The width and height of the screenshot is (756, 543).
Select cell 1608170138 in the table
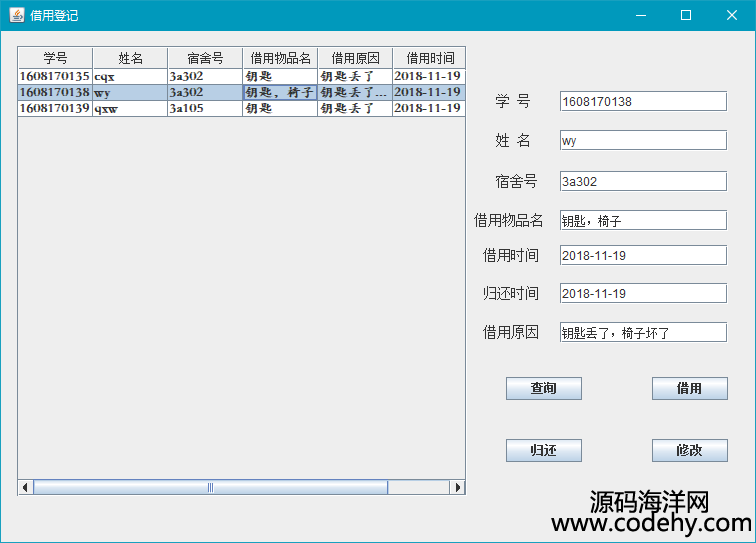(55, 92)
